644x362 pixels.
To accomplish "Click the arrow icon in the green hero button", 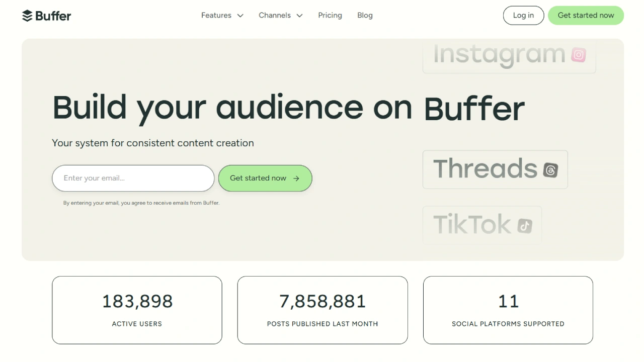I will 296,178.
